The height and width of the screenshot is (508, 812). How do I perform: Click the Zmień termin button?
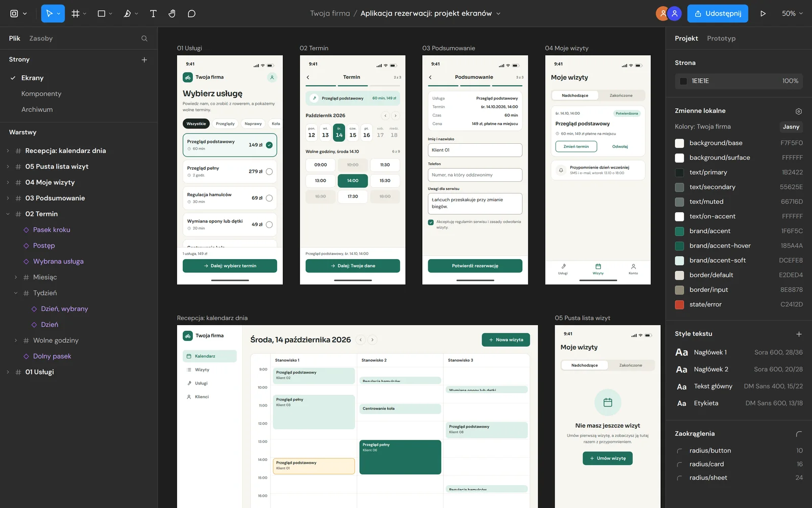[576, 147]
